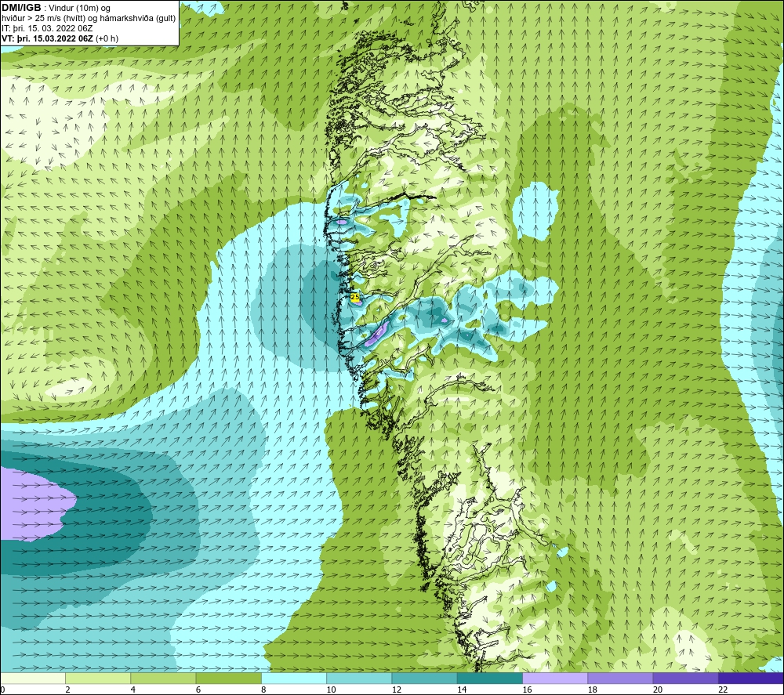This screenshot has width=784, height=695.
Task: Select the 4–6 m/s green swatch
Action: [164, 679]
